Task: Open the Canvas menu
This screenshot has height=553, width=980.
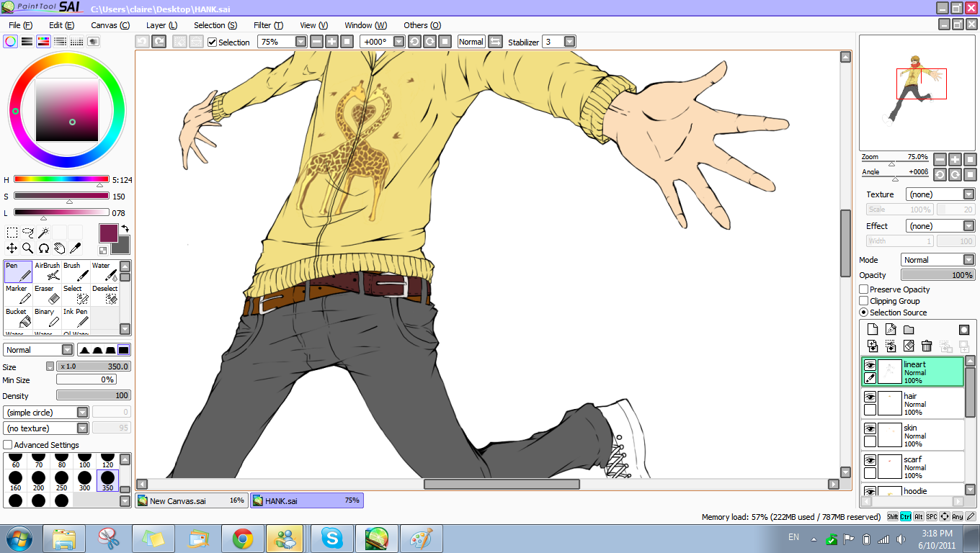Action: coord(110,25)
